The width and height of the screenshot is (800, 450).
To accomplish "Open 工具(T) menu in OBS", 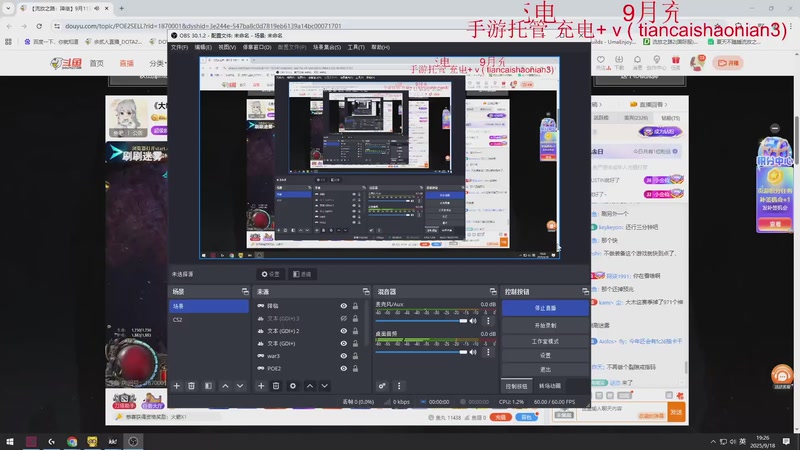I will (x=356, y=47).
